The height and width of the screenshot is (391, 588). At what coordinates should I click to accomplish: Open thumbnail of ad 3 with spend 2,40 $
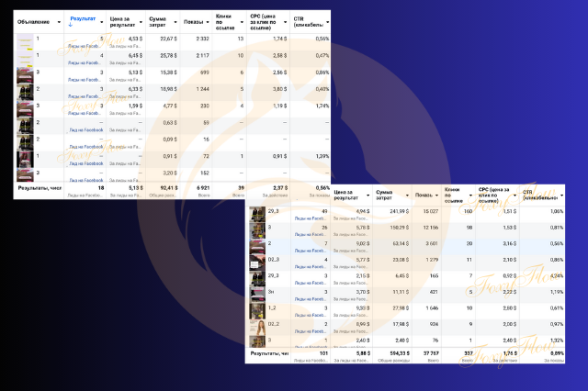point(257,341)
